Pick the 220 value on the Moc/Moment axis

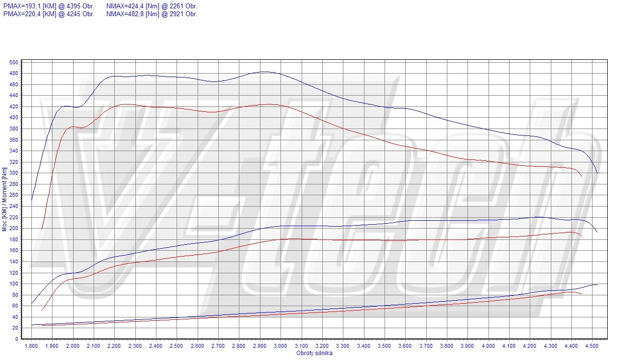pyautogui.click(x=13, y=217)
